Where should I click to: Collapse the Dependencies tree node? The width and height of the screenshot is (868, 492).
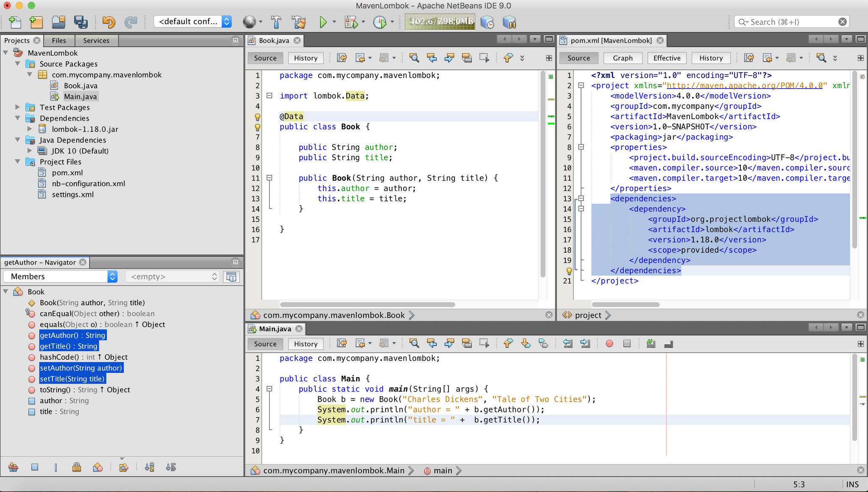18,118
